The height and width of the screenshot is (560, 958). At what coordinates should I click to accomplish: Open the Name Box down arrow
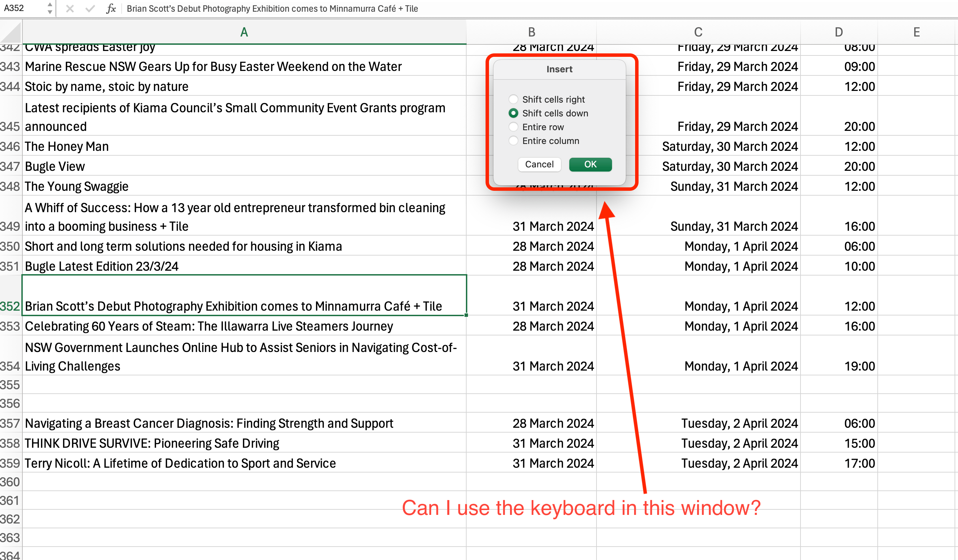(50, 12)
